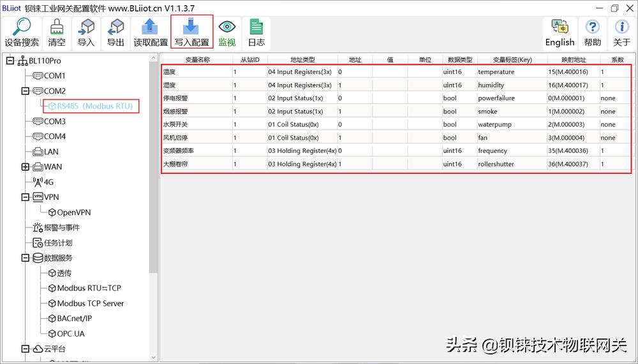Click the 数据类型 column header
The height and width of the screenshot is (364, 638).
[x=460, y=60]
